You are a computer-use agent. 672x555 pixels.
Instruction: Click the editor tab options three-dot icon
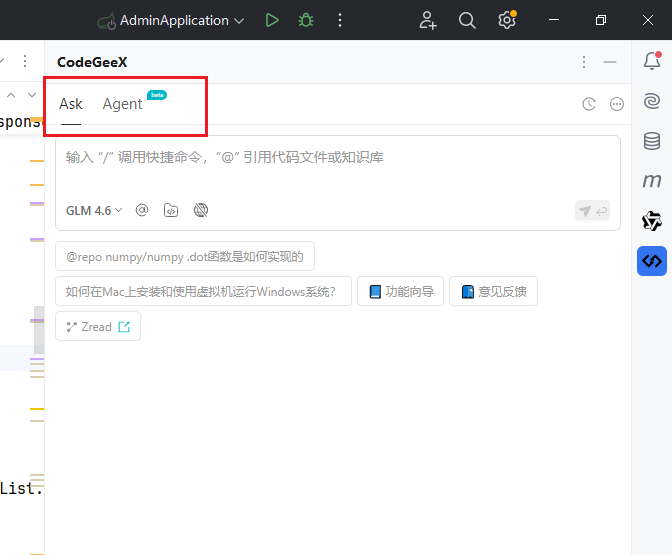point(25,61)
